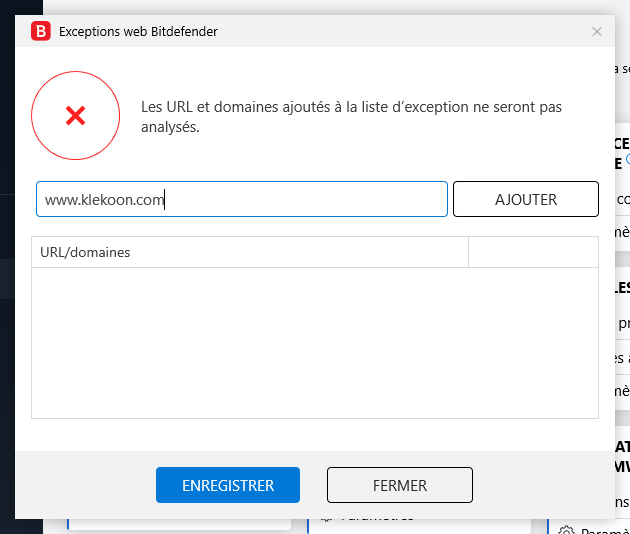Click the divider between the table column headers

[x=468, y=252]
